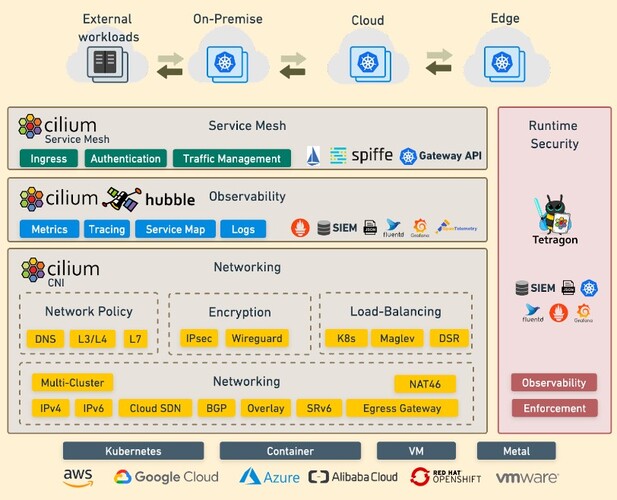Viewport: 617px width, 500px height.
Task: Click the IPv4 box
Action: tap(50, 408)
